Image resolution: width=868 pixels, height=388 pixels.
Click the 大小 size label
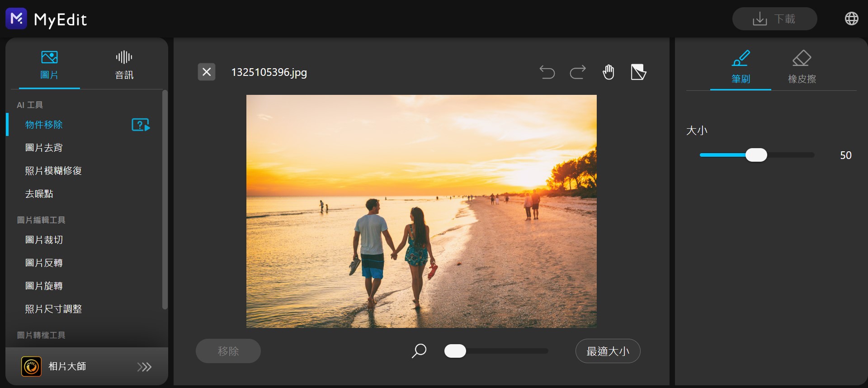pyautogui.click(x=697, y=131)
